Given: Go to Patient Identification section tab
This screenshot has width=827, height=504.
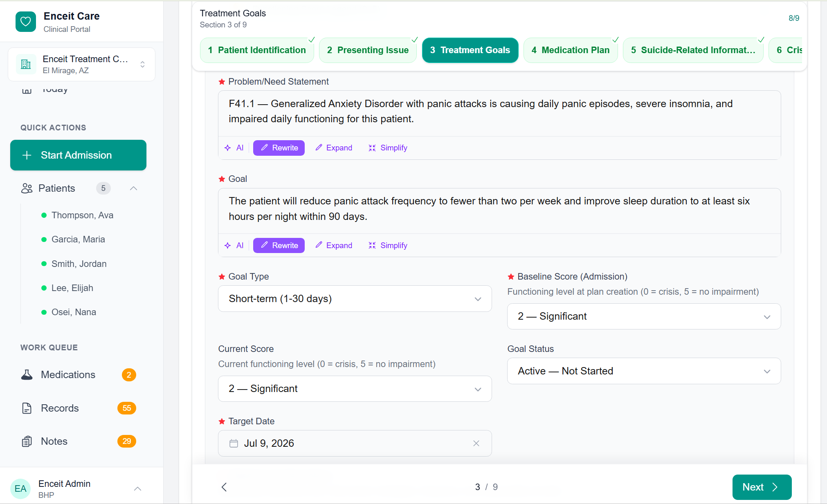Looking at the screenshot, I should point(257,50).
